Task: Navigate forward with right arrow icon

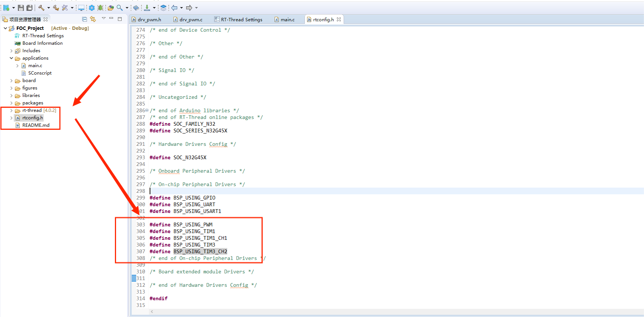Action: click(189, 7)
